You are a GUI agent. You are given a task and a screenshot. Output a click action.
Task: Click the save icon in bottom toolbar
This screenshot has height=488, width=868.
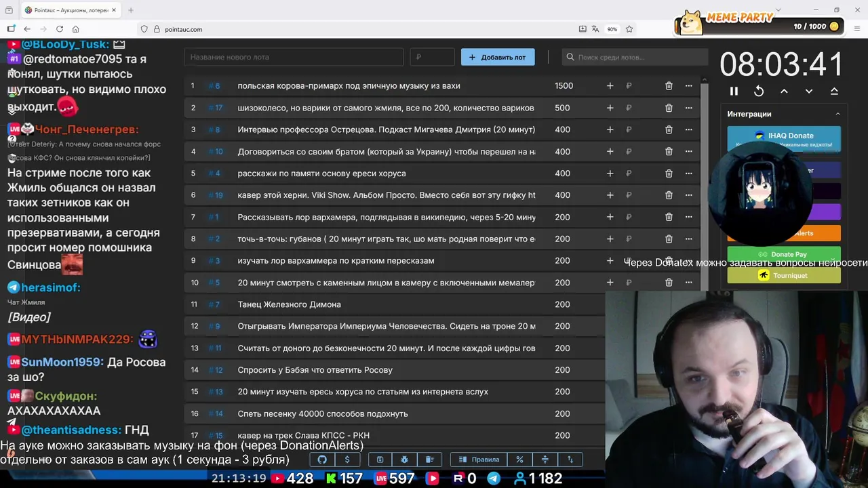click(380, 460)
